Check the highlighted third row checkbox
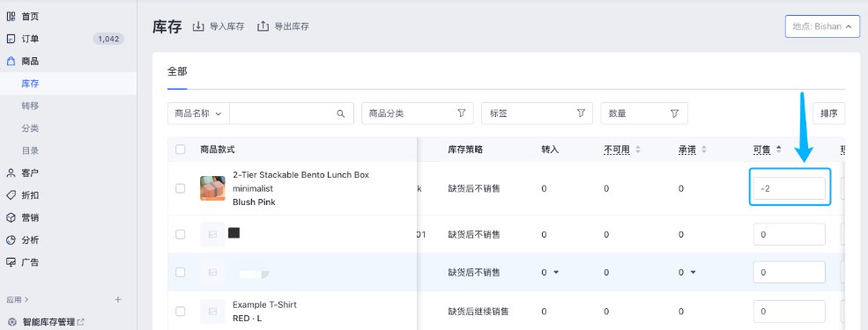This screenshot has height=330, width=868. click(181, 273)
